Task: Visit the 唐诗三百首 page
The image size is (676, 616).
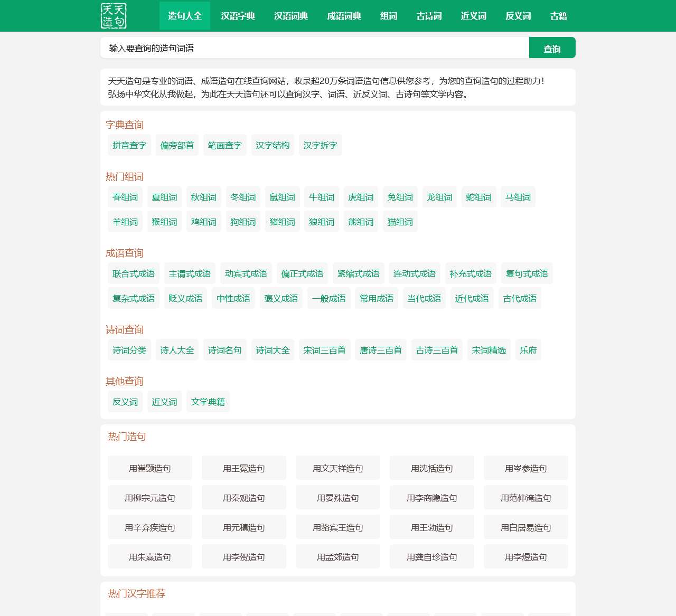Action: pyautogui.click(x=380, y=350)
